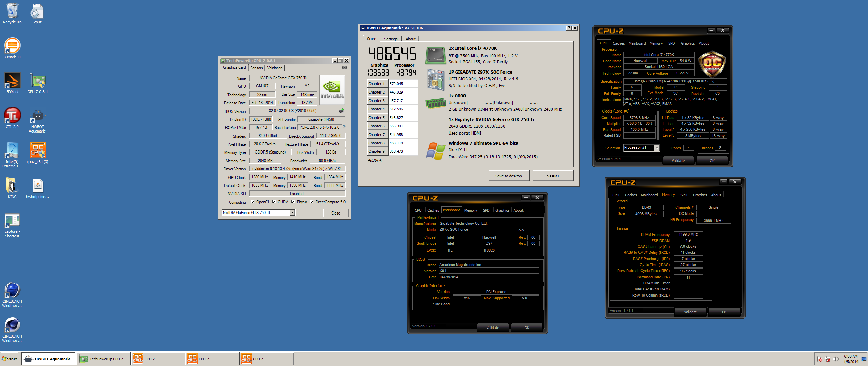
Task: Switch to the Validation tab in GPU-Z
Action: [x=275, y=68]
